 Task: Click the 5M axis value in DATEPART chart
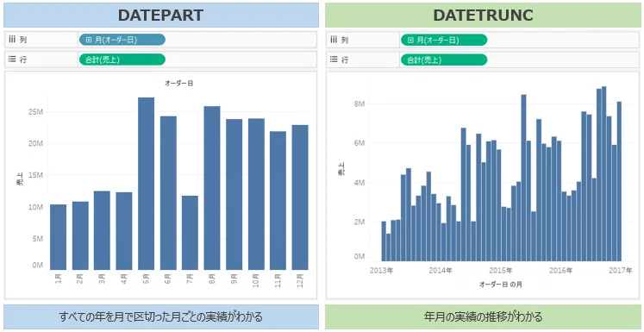tap(37, 238)
